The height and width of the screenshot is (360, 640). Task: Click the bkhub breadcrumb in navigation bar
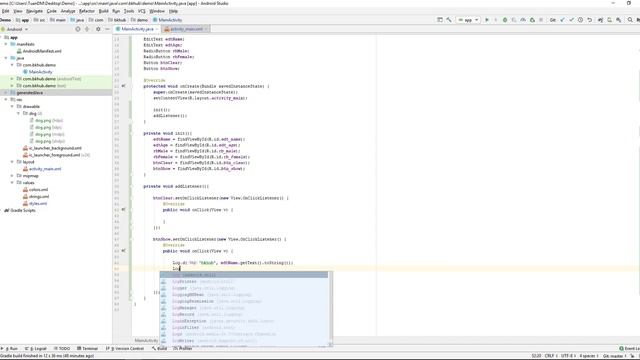pyautogui.click(x=117, y=20)
